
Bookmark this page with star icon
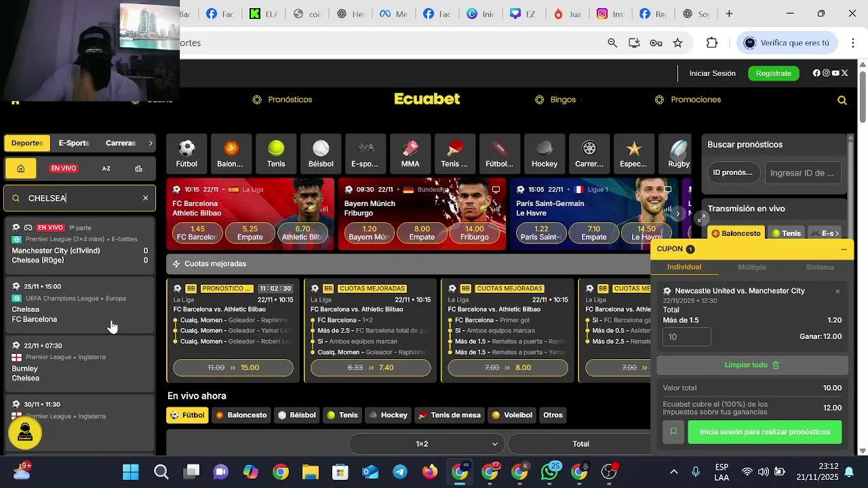(677, 43)
